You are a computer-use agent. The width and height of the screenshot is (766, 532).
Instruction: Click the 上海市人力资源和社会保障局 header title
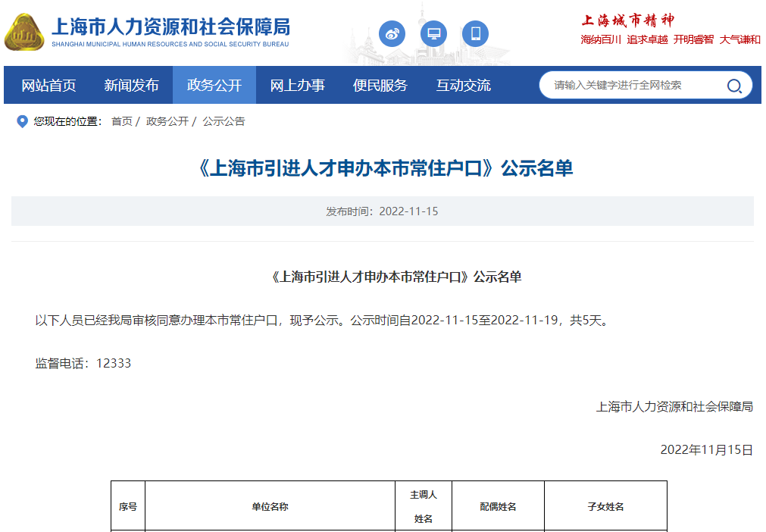170,27
